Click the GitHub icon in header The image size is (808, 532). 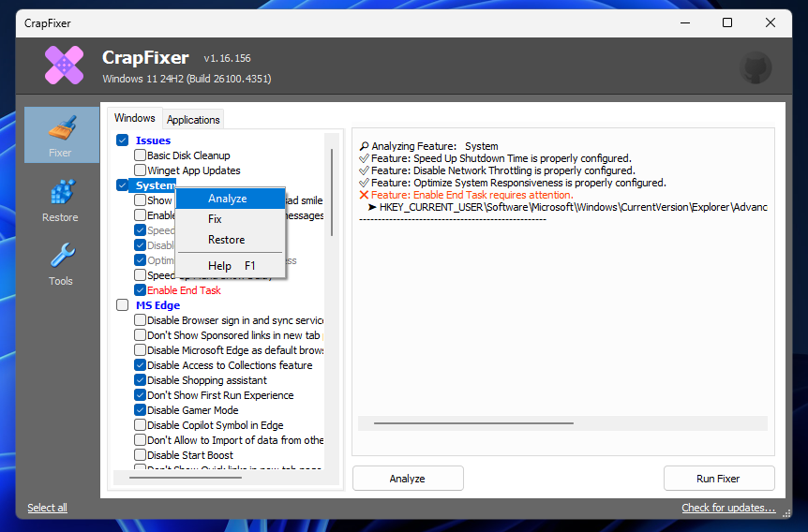coord(756,68)
